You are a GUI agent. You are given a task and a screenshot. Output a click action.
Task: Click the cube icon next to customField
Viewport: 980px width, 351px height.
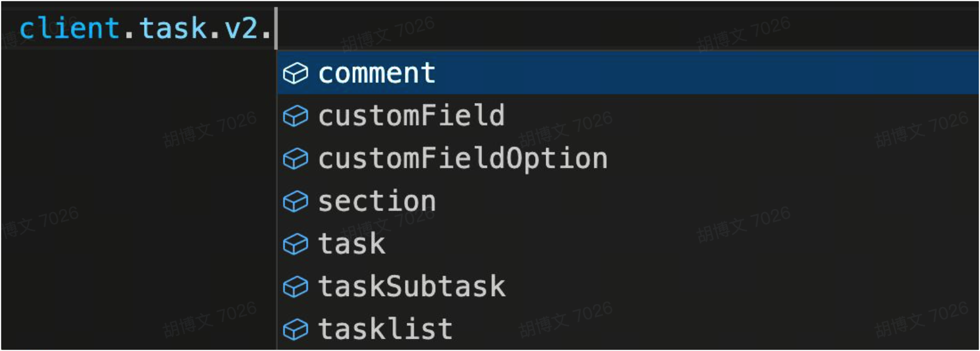click(296, 116)
